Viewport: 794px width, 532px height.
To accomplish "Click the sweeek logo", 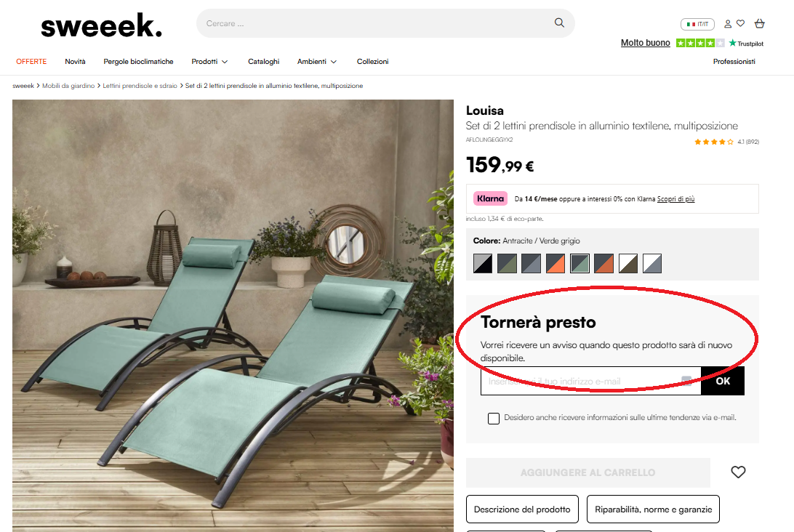I will click(102, 25).
